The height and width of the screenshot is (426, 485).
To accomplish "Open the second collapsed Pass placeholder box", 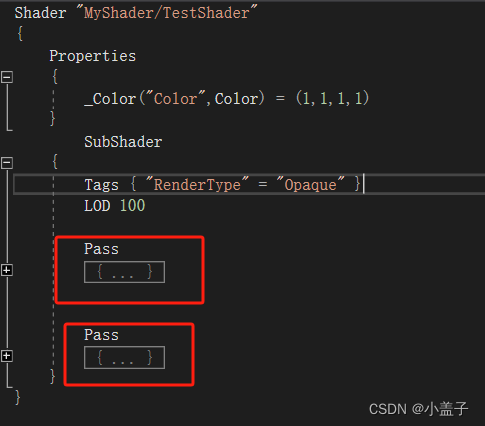I will [x=124, y=358].
